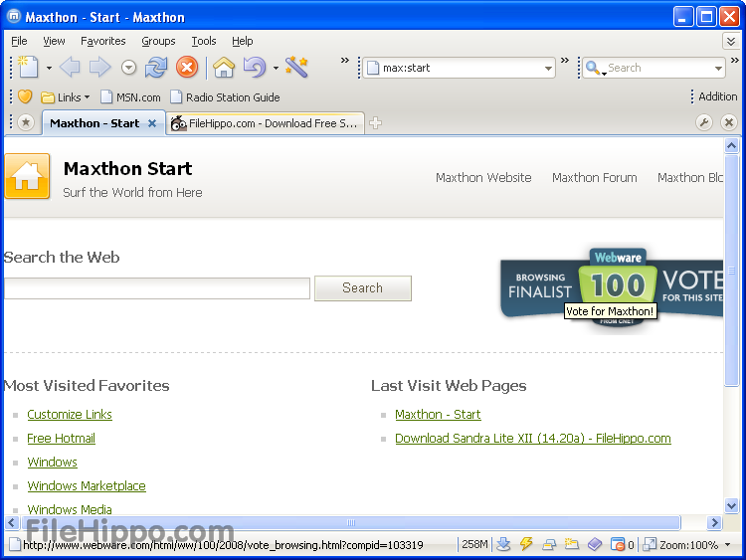Image resolution: width=746 pixels, height=560 pixels.
Task: Click the search engine magnifier icon
Action: pos(595,68)
